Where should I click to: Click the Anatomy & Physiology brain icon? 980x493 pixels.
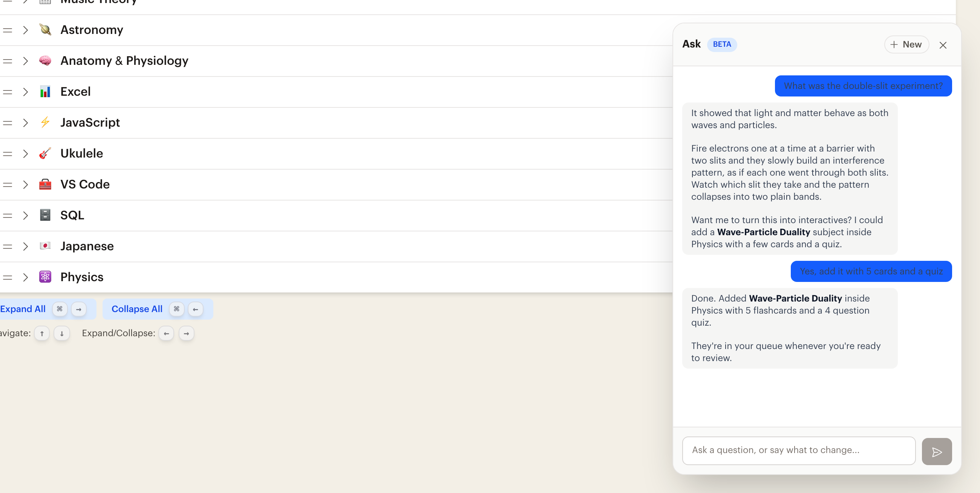coord(45,60)
